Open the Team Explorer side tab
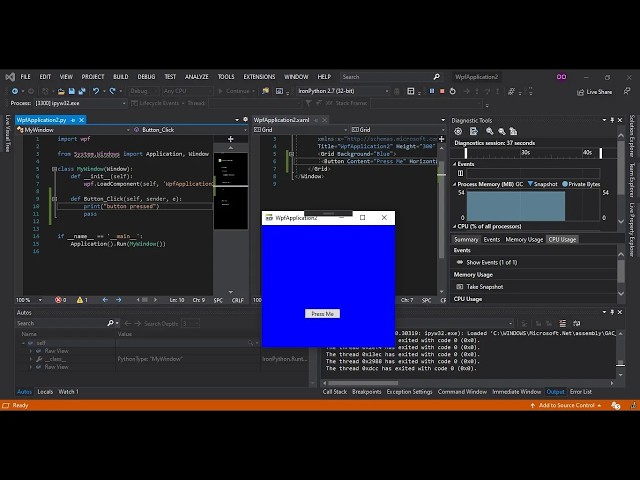640x480 pixels. (632, 180)
